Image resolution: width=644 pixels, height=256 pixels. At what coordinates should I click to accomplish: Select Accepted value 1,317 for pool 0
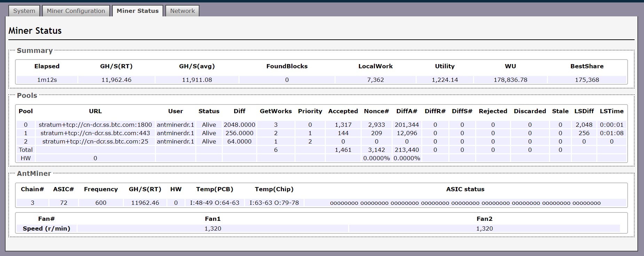click(343, 125)
